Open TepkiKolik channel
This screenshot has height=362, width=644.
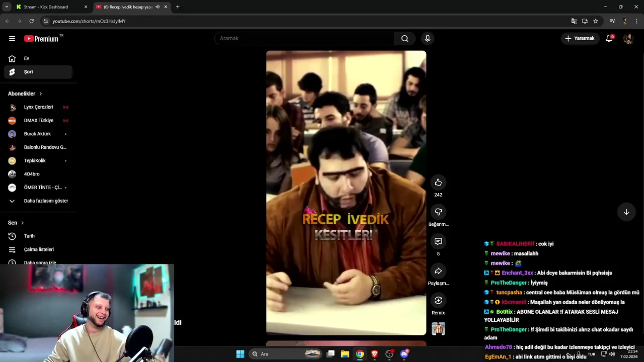[38, 160]
